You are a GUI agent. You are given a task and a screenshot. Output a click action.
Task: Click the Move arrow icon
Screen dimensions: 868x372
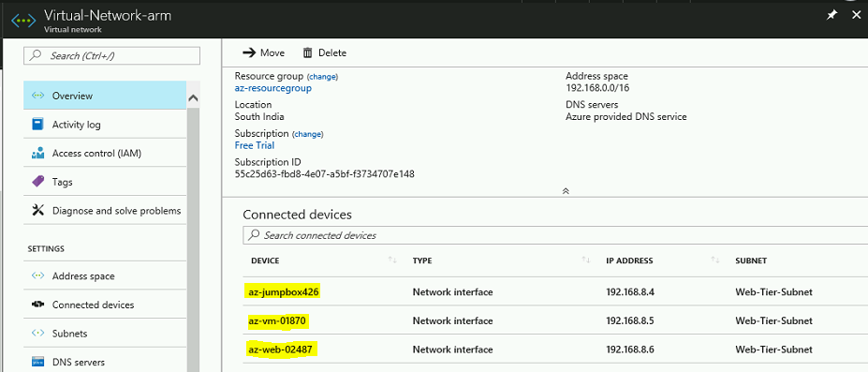pos(249,52)
